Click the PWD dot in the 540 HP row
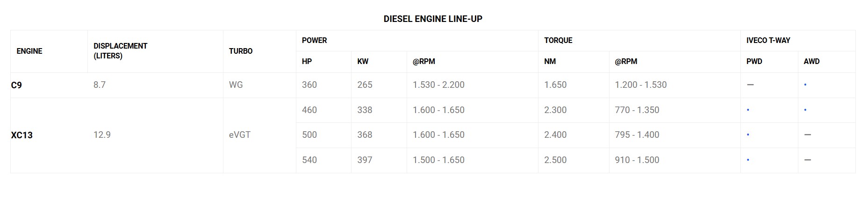The image size is (868, 199). (x=748, y=160)
